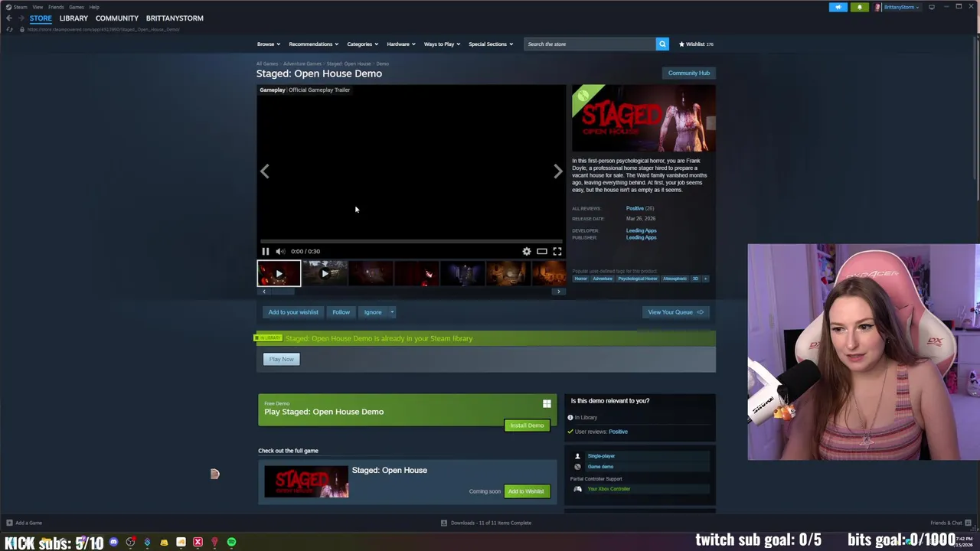Open the Downloads status at bottom

click(x=485, y=523)
